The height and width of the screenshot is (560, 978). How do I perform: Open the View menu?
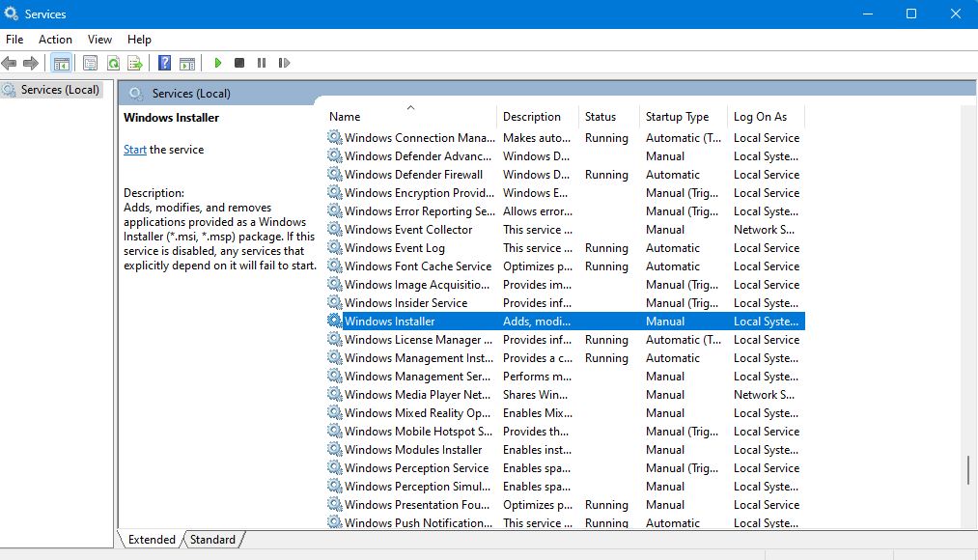tap(99, 40)
